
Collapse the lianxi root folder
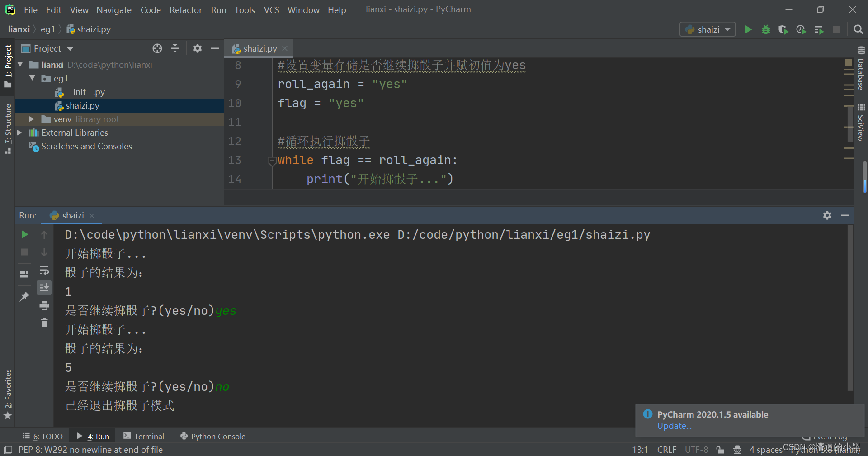pyautogui.click(x=20, y=65)
